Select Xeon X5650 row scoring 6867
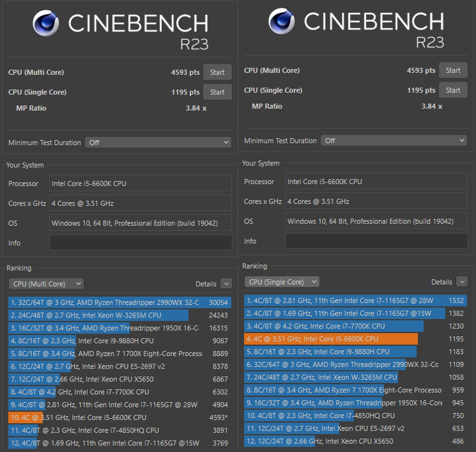 point(119,379)
